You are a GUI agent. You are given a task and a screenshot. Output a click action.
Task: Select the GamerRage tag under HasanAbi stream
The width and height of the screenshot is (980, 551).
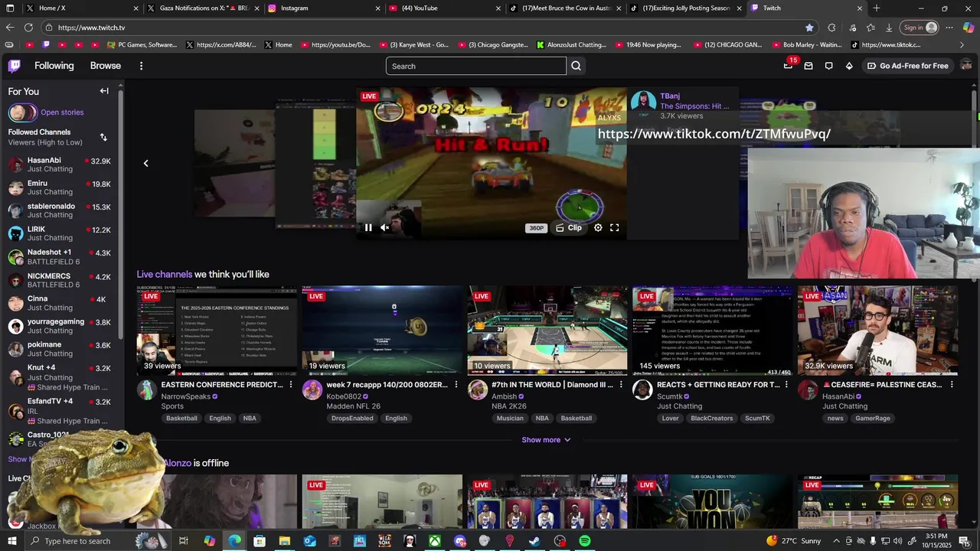point(873,419)
